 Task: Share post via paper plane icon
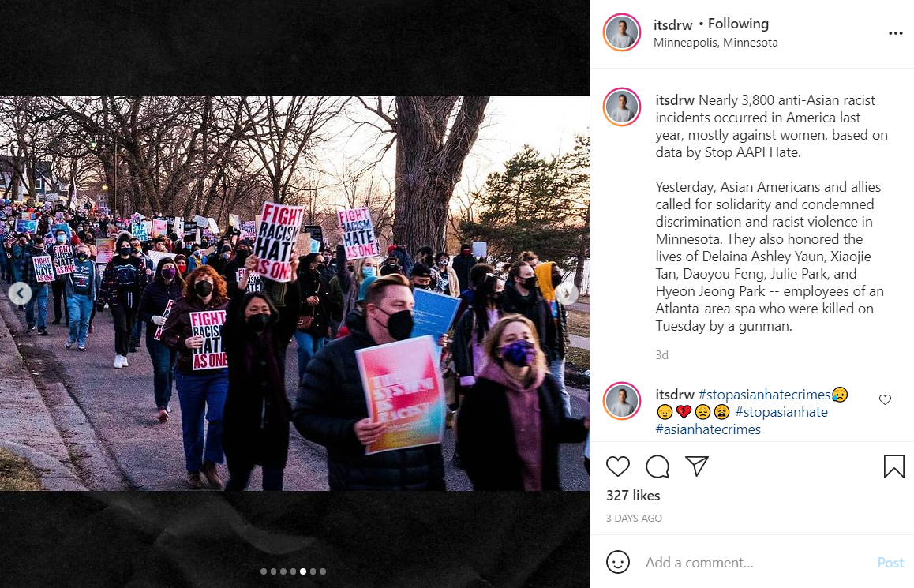pyautogui.click(x=697, y=466)
